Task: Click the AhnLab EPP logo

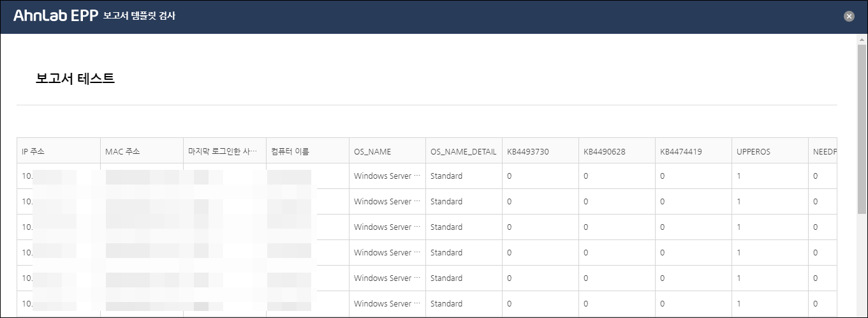Action: (x=55, y=16)
